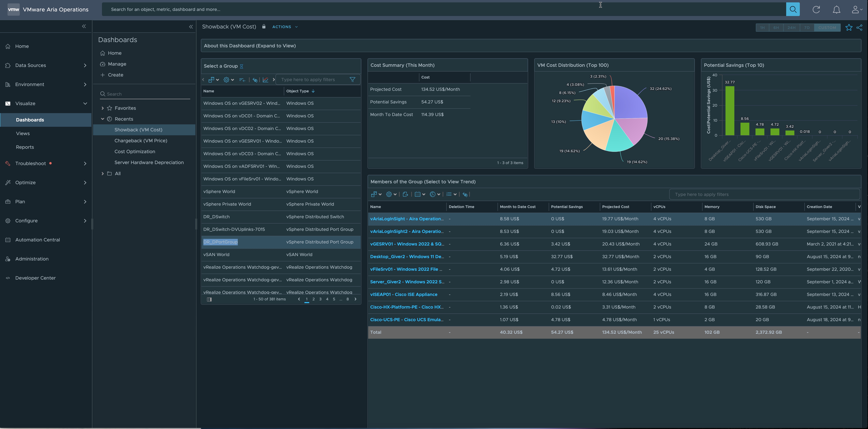Screen dimensions: 868x429
Task: Go to page 2 of group list
Action: click(x=313, y=299)
